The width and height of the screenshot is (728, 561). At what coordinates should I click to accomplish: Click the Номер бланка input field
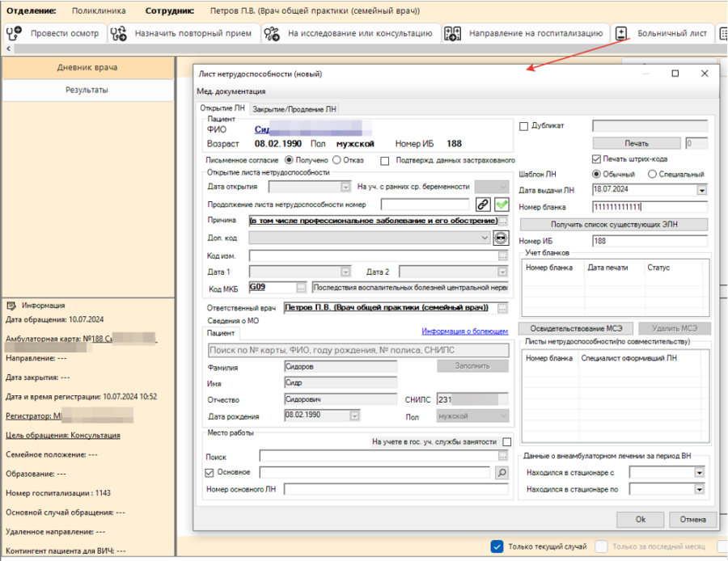(650, 207)
